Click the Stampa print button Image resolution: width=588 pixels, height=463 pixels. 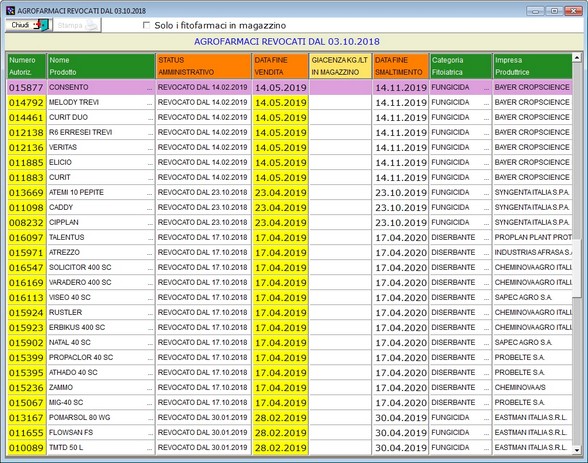click(x=77, y=25)
